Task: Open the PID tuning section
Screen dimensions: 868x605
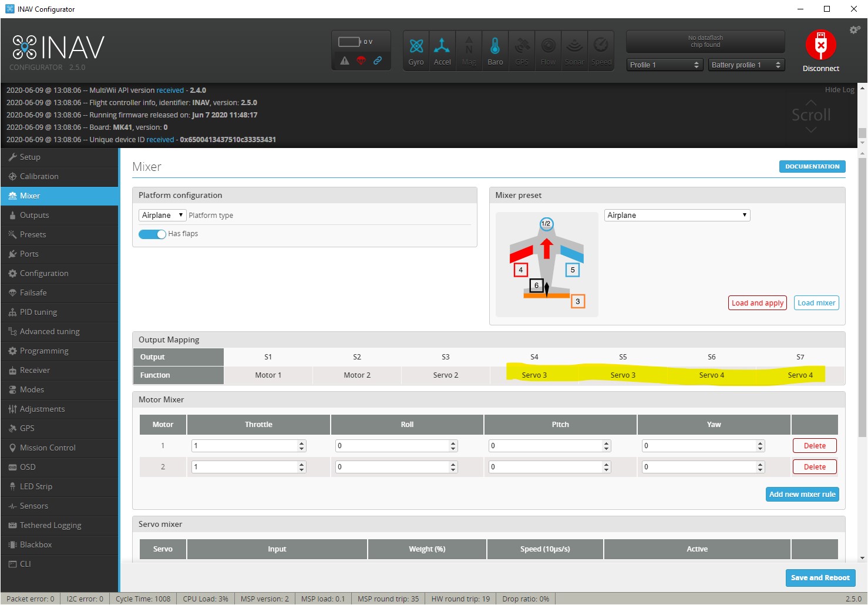Action: coord(38,312)
